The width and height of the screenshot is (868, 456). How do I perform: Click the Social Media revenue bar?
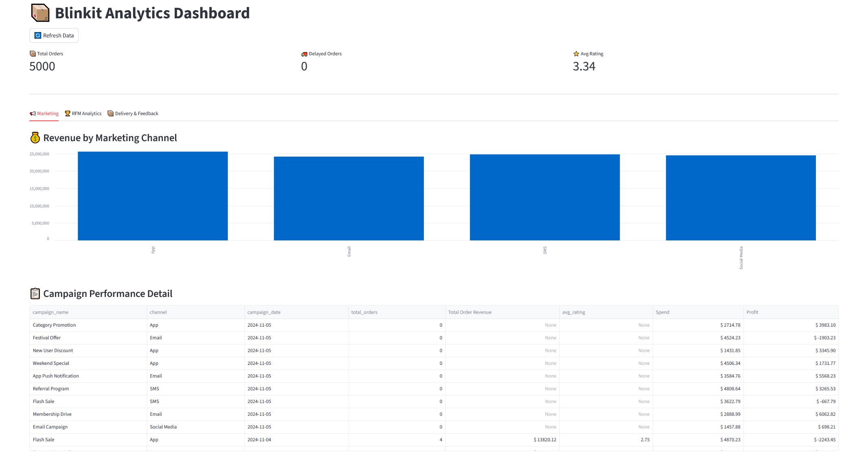pos(741,198)
